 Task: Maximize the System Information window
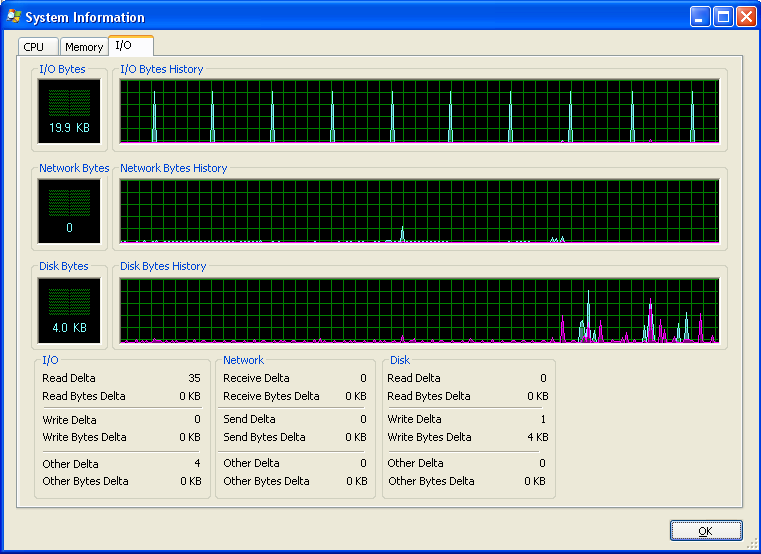(x=723, y=17)
